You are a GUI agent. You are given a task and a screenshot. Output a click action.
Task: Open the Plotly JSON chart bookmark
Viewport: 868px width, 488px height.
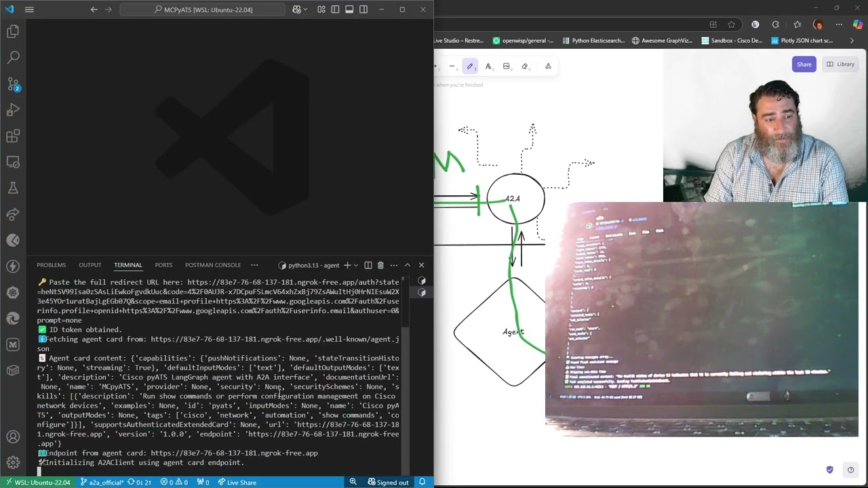coord(801,41)
